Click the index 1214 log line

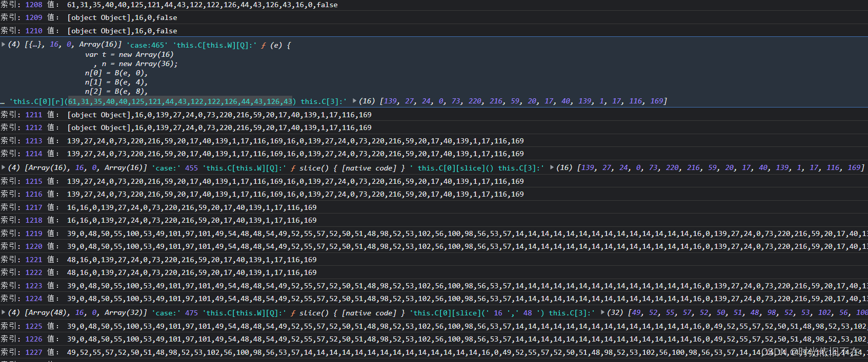point(434,154)
